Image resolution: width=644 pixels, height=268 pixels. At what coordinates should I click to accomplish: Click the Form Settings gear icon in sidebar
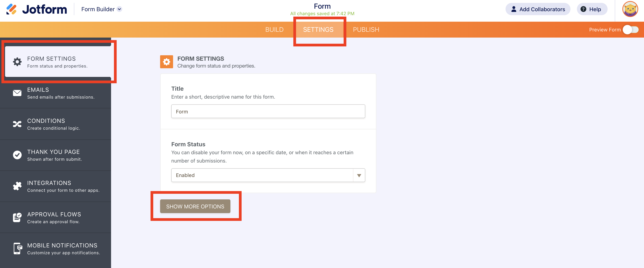(17, 62)
